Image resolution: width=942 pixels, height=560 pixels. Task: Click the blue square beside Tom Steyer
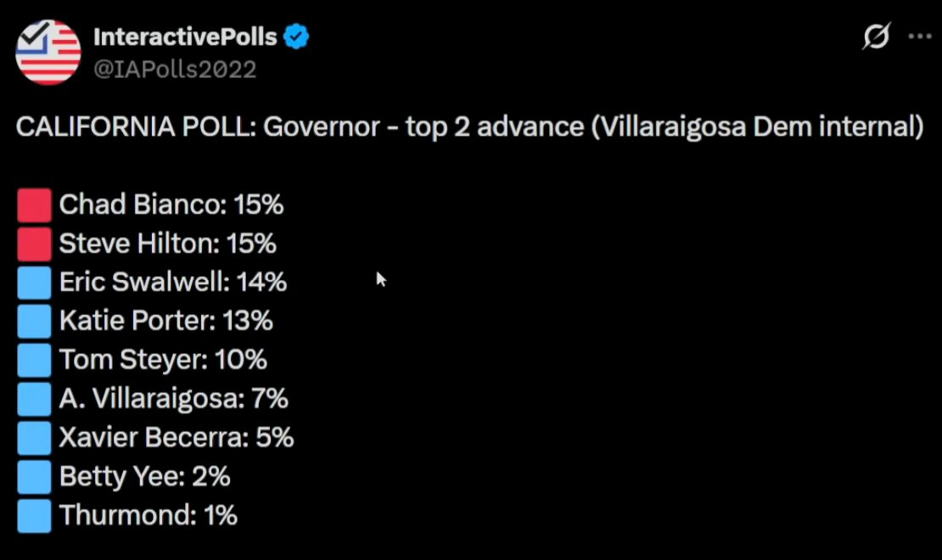pyautogui.click(x=34, y=360)
